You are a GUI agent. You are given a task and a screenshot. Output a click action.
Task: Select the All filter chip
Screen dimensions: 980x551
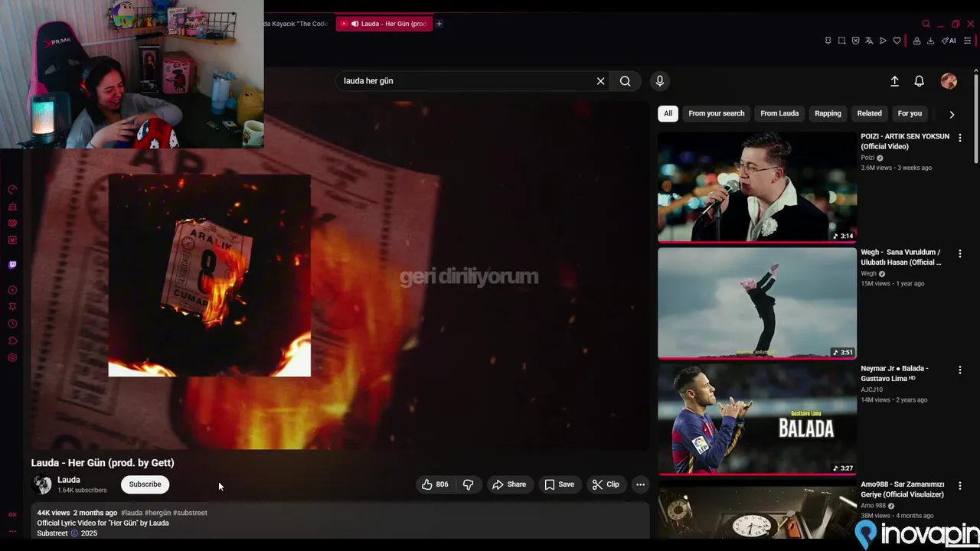coord(668,113)
